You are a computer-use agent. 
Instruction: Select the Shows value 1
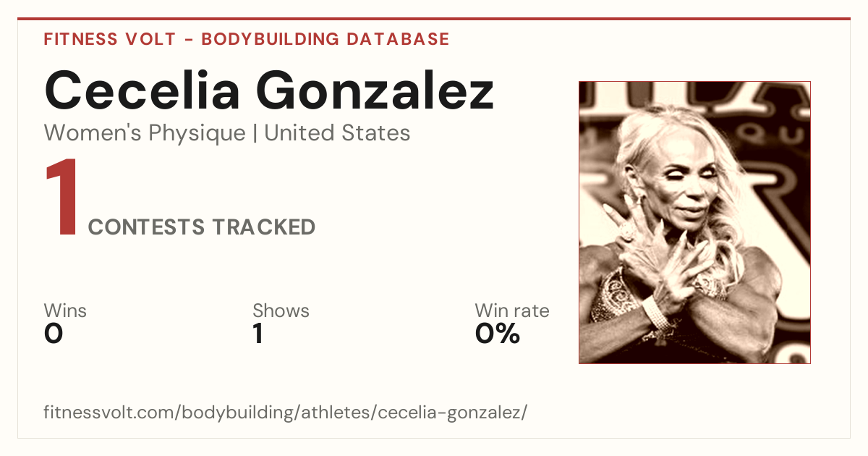[x=258, y=334]
